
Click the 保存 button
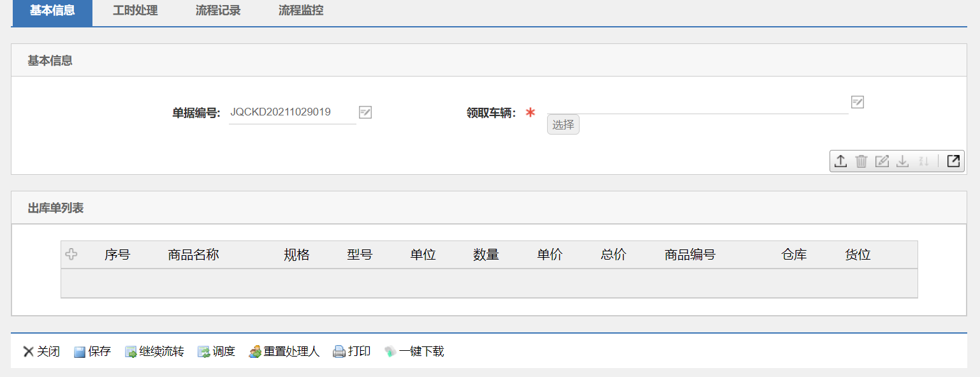point(92,351)
